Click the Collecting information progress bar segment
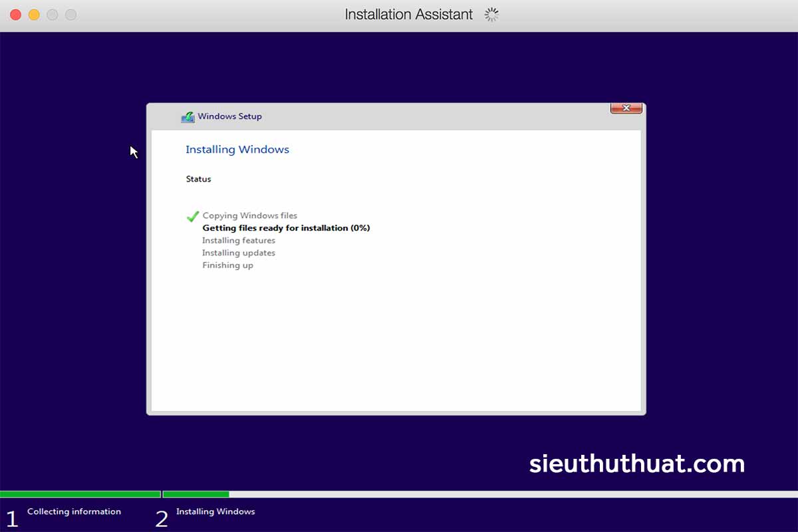This screenshot has width=798, height=532. tap(80, 494)
